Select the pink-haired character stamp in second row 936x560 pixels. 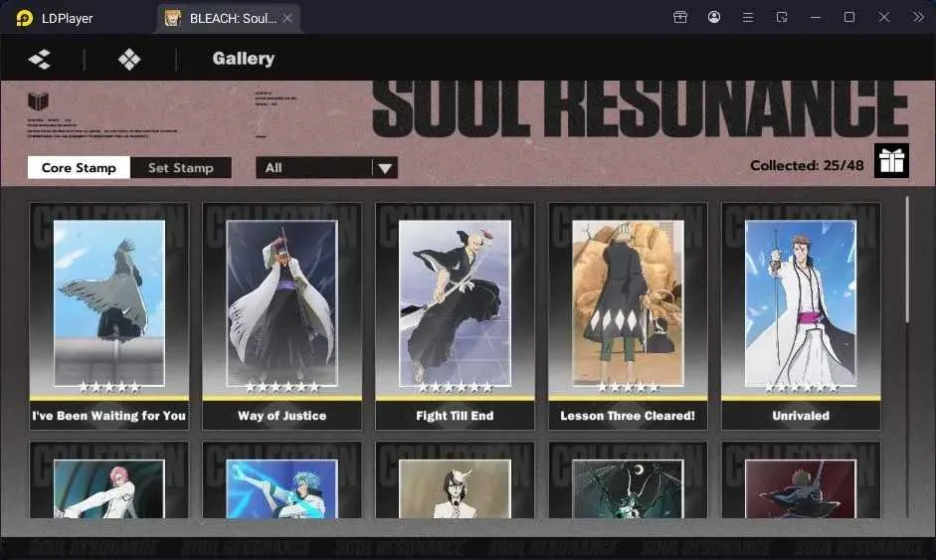(x=109, y=480)
